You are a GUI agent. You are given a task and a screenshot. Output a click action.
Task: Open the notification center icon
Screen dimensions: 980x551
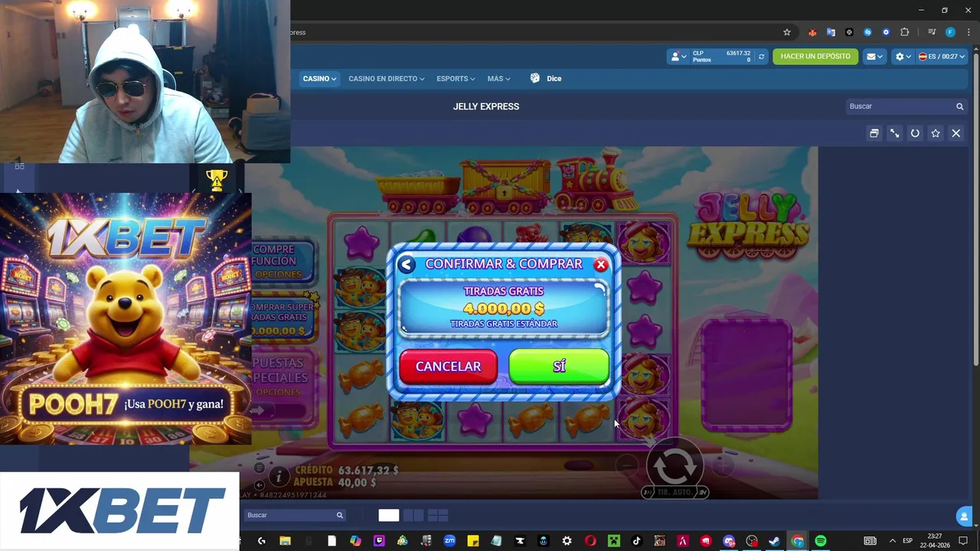pos(963,541)
